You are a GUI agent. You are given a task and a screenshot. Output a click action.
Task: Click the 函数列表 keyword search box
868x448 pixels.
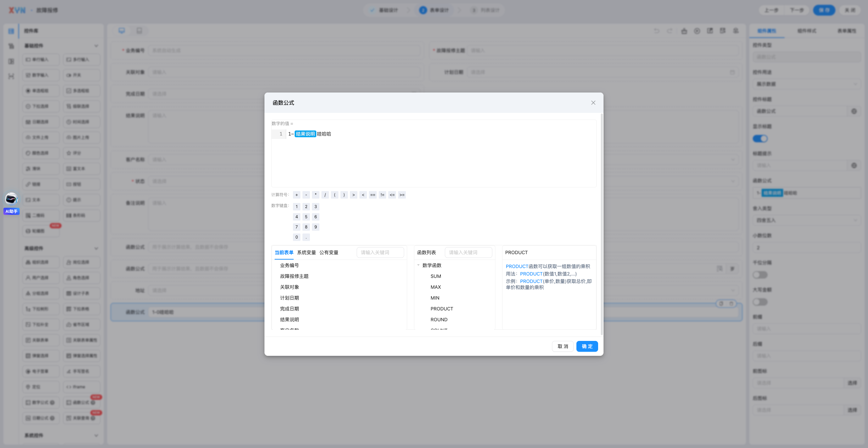pyautogui.click(x=468, y=252)
